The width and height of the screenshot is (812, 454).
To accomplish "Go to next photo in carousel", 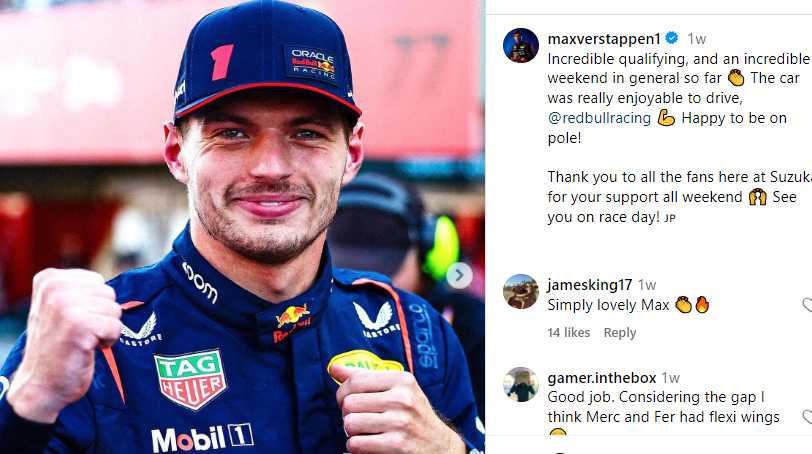I will point(459,275).
